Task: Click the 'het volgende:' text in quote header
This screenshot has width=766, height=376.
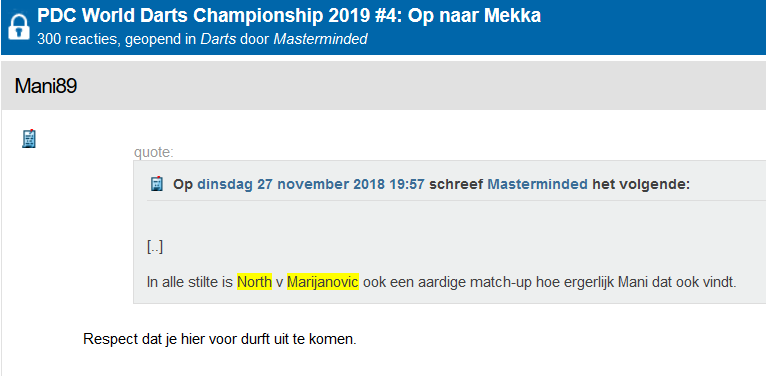Action: pyautogui.click(x=641, y=185)
